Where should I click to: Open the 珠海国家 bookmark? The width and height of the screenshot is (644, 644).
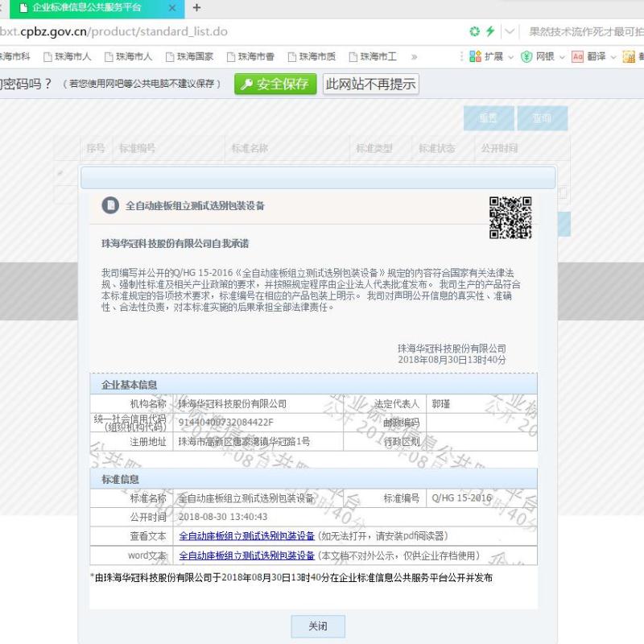pyautogui.click(x=190, y=56)
